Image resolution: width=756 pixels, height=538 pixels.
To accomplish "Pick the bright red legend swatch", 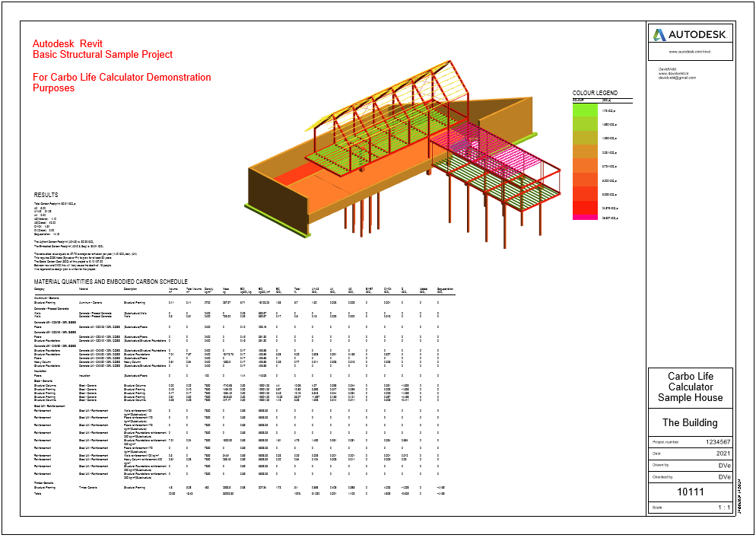I will (585, 208).
